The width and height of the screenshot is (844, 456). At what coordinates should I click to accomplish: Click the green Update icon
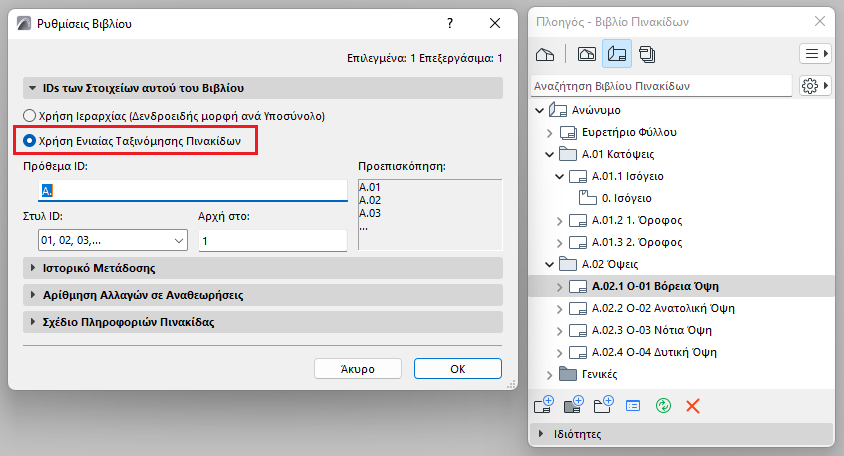pyautogui.click(x=663, y=405)
